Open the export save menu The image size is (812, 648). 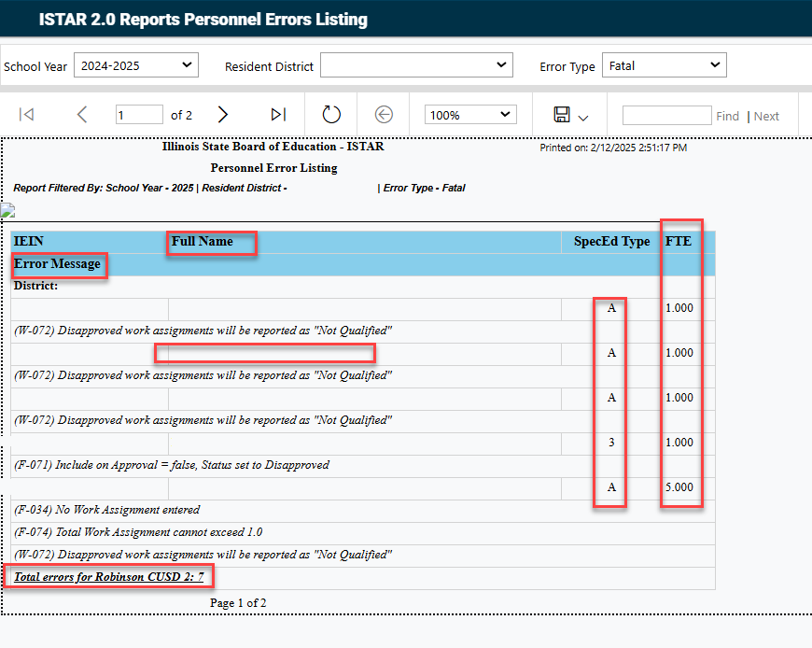(x=562, y=115)
